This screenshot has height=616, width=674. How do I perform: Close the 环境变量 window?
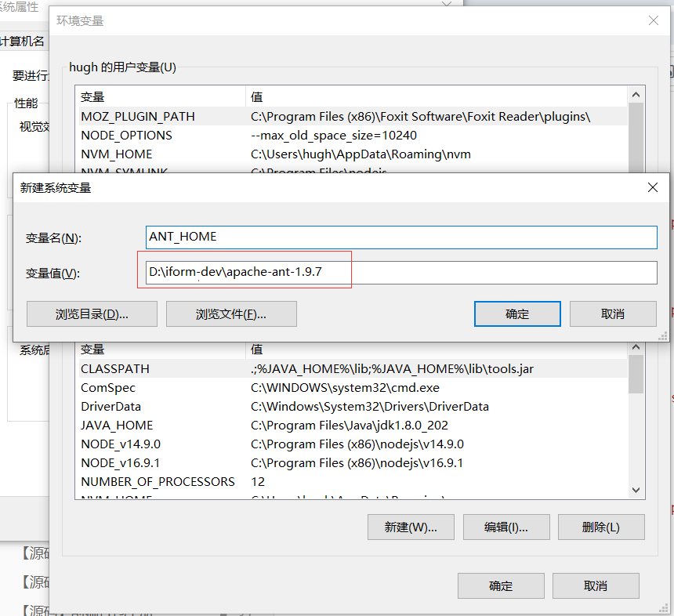[x=652, y=21]
